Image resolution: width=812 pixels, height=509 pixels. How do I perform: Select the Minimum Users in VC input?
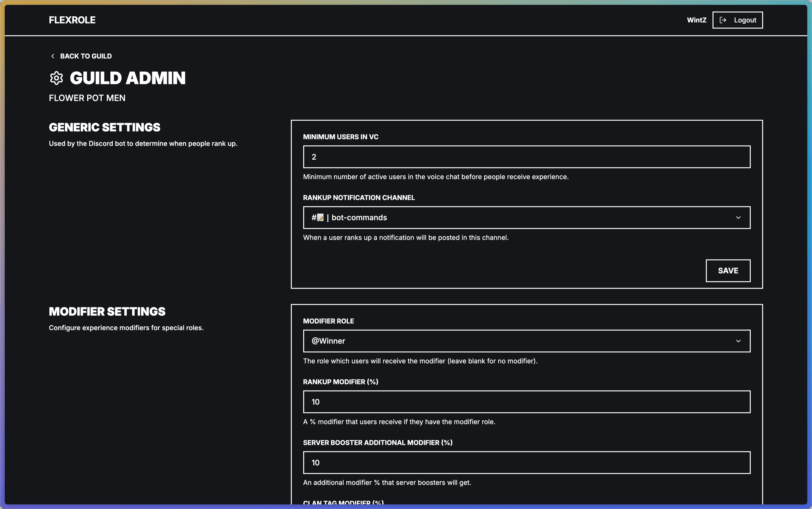click(526, 156)
